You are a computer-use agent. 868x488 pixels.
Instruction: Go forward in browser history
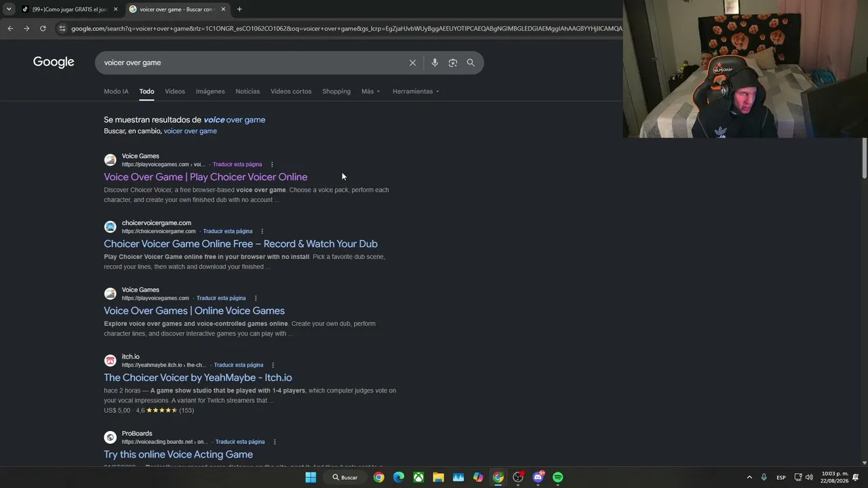click(26, 28)
